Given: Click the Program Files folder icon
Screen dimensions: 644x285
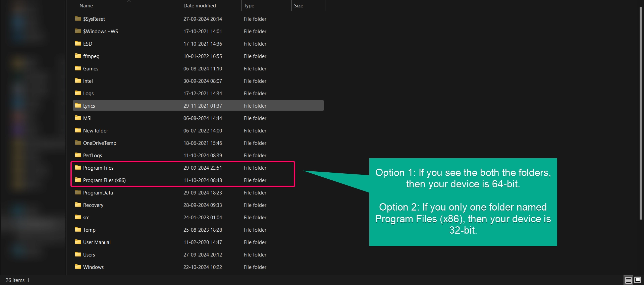Looking at the screenshot, I should click(78, 167).
